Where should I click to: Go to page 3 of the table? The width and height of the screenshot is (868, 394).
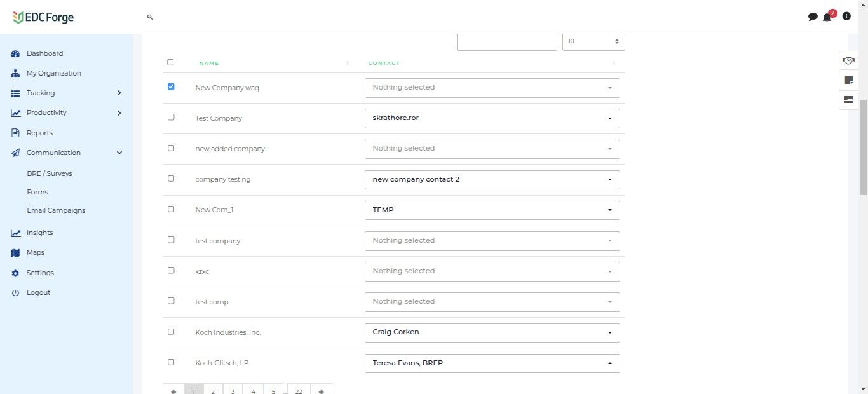coord(233,391)
